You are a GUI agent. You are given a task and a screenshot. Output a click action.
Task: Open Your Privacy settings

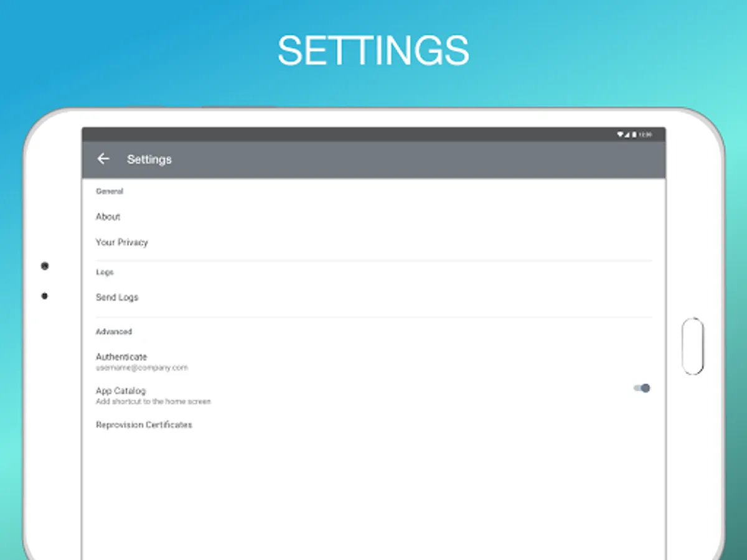[x=374, y=242]
